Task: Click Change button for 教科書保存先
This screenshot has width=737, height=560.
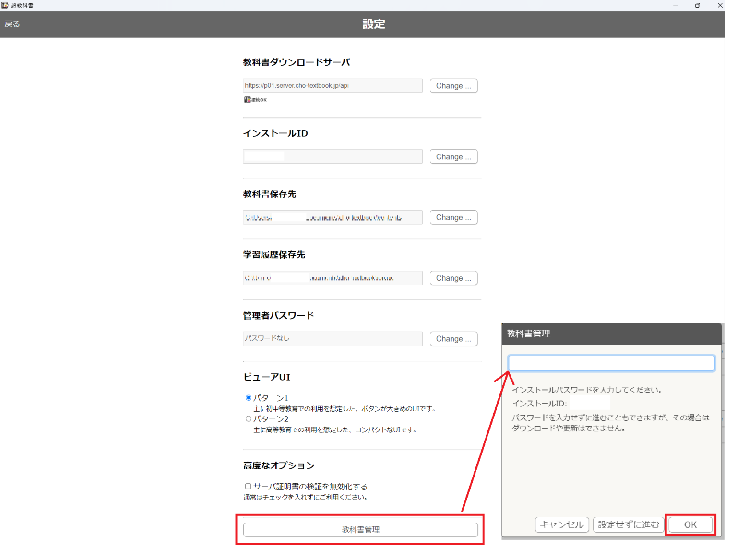Action: [453, 217]
